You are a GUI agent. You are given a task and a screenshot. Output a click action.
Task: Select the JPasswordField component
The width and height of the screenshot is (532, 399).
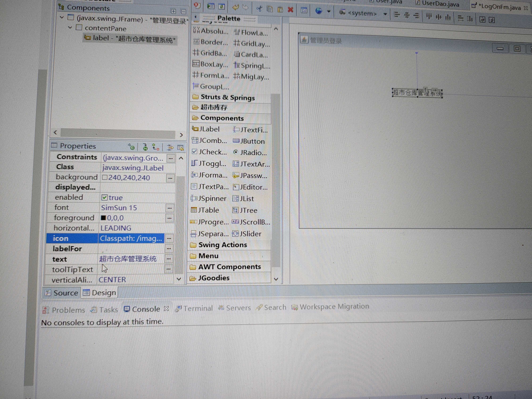[x=250, y=176]
